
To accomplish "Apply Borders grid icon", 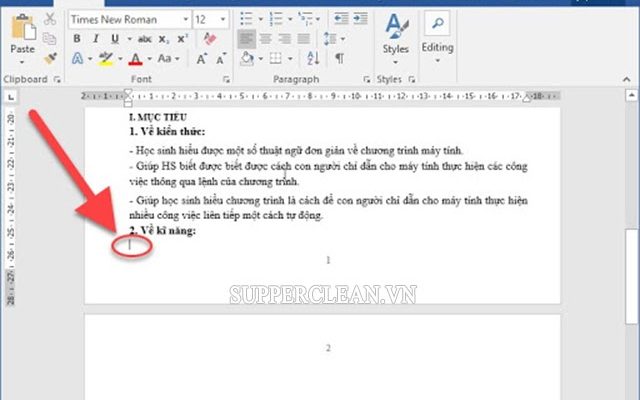I will point(276,58).
